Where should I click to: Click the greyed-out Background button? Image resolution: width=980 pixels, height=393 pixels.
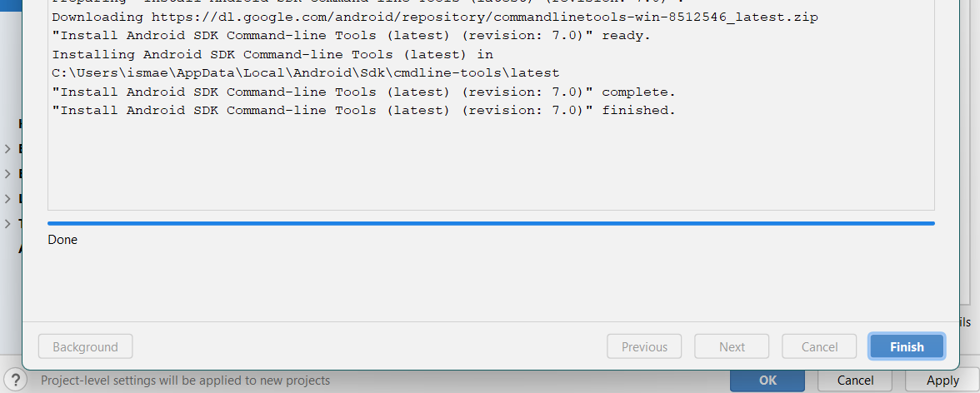(86, 346)
